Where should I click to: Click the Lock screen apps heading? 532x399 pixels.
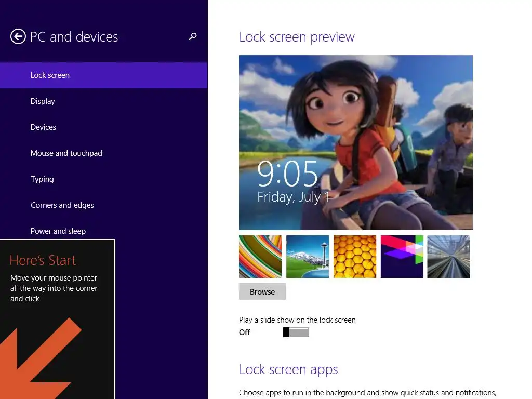click(x=288, y=369)
